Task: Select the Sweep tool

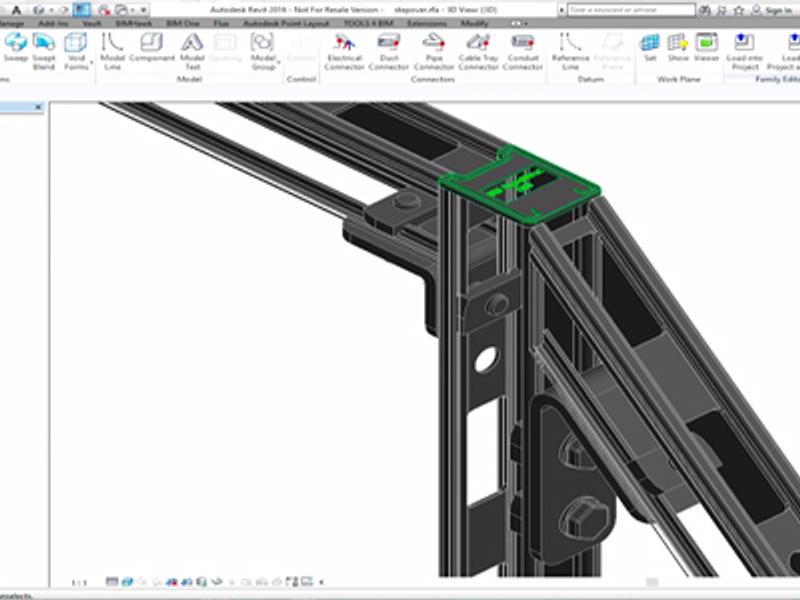Action: point(15,48)
